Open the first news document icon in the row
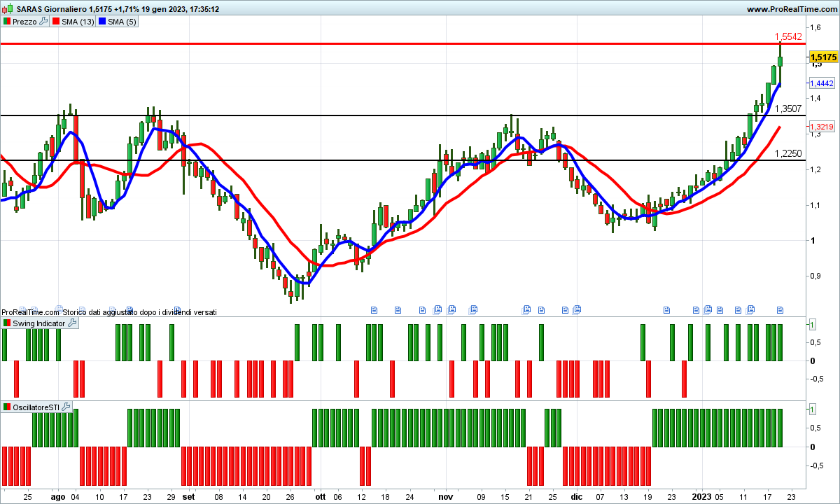This screenshot has width=840, height=504. click(373, 309)
